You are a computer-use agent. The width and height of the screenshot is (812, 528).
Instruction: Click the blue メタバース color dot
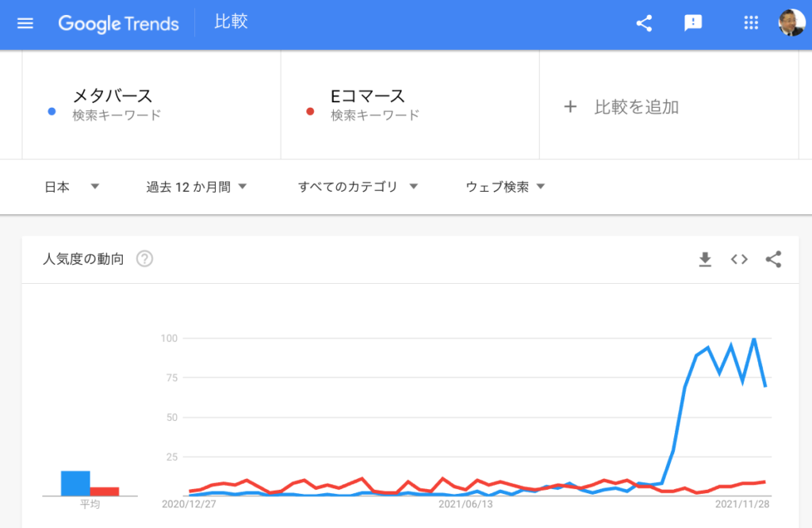click(x=52, y=112)
